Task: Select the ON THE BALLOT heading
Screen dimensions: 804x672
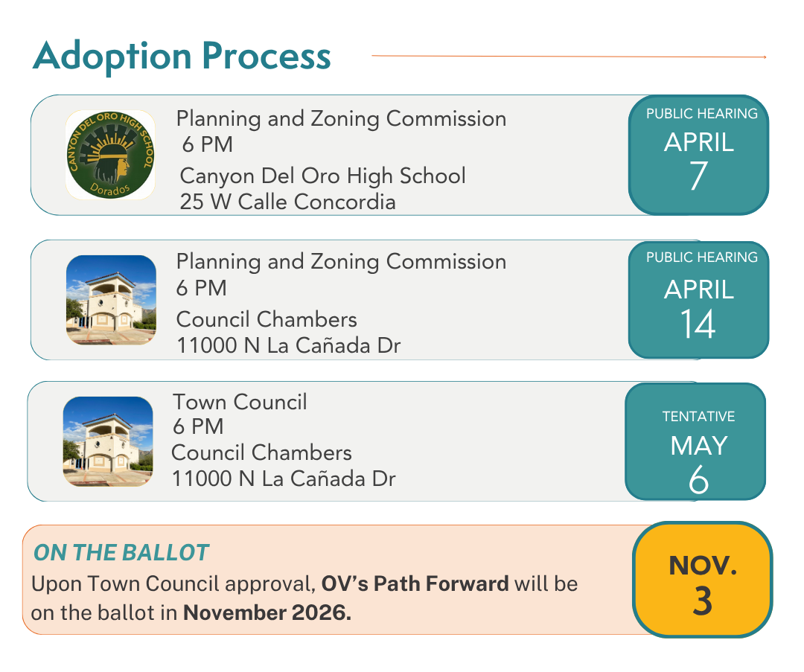Action: tap(121, 553)
